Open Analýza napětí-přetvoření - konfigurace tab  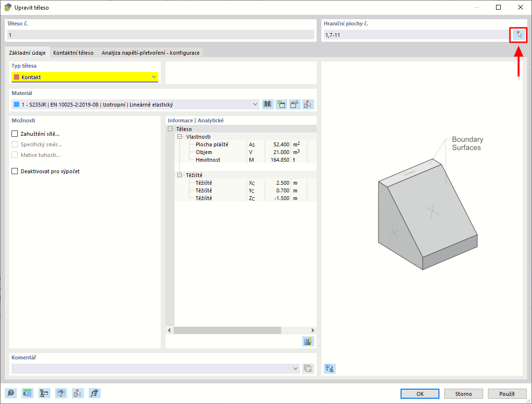tap(151, 53)
